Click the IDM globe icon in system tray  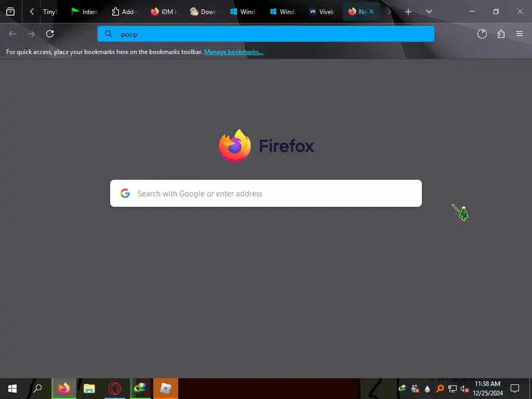coord(403,389)
